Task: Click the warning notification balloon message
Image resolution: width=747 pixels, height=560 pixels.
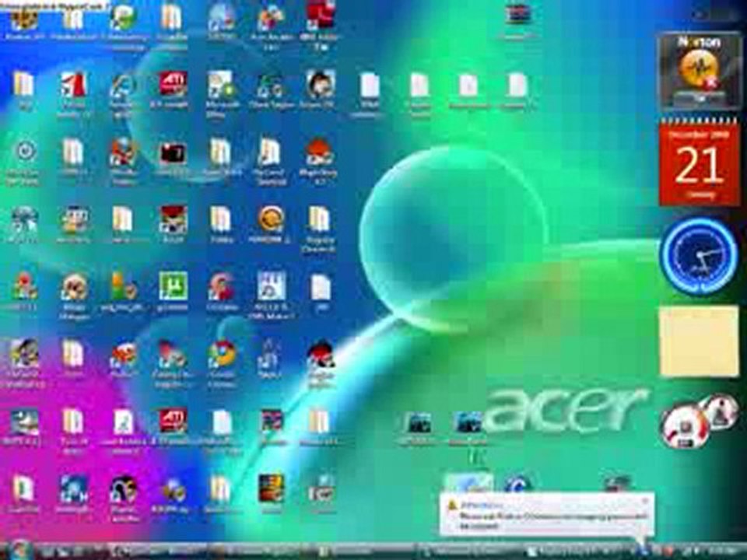Action: click(546, 515)
